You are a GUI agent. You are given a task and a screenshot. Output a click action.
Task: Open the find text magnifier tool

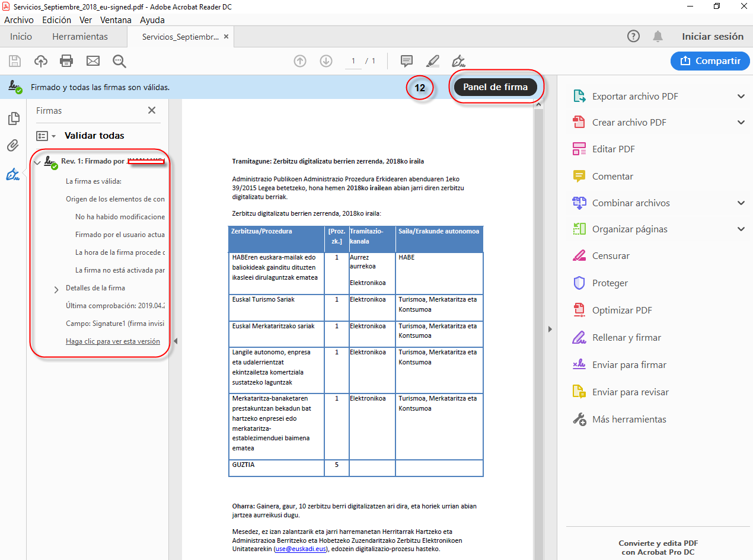[x=119, y=60]
